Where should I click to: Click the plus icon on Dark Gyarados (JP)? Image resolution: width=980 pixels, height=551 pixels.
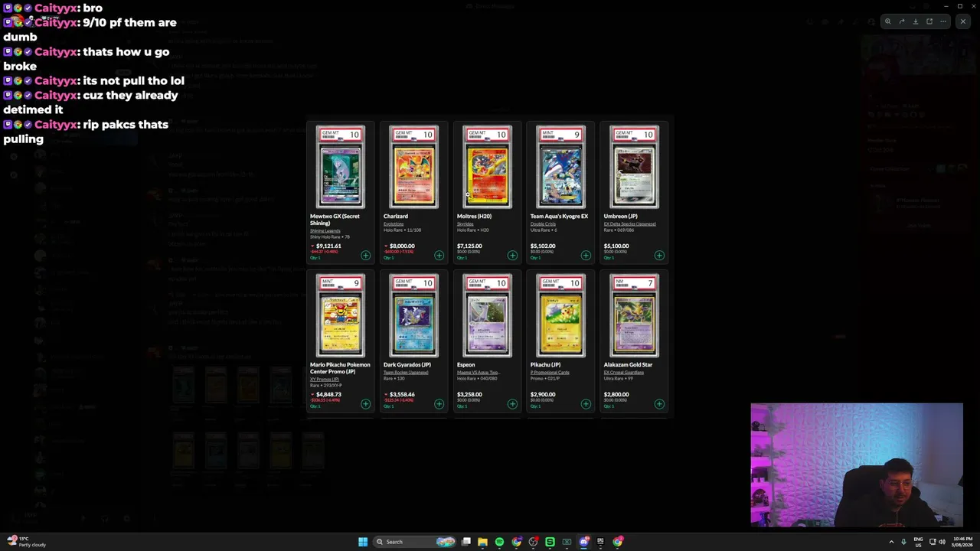point(439,404)
